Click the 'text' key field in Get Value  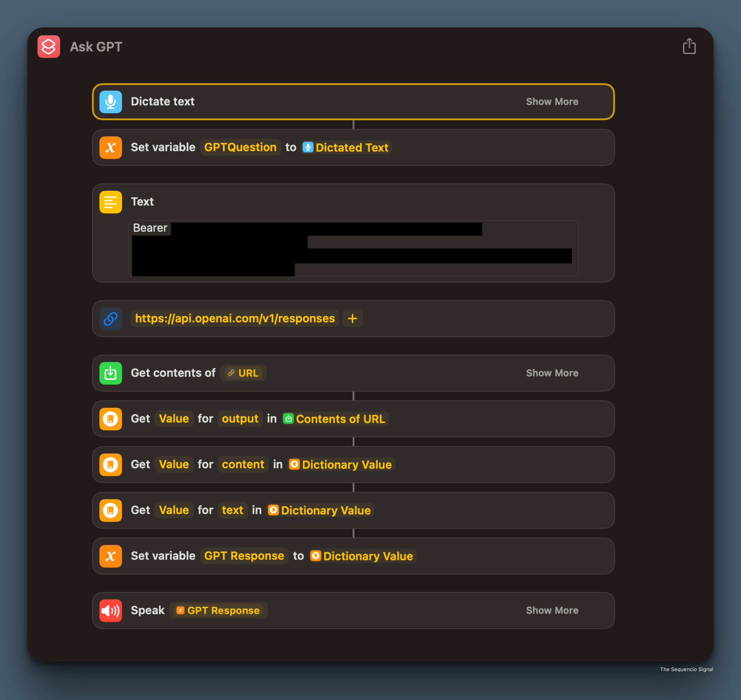[232, 510]
